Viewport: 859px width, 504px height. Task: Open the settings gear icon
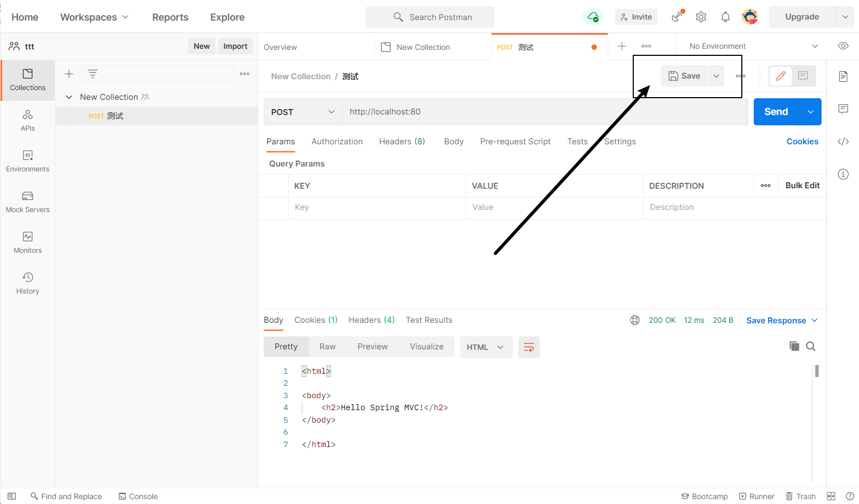tap(701, 17)
